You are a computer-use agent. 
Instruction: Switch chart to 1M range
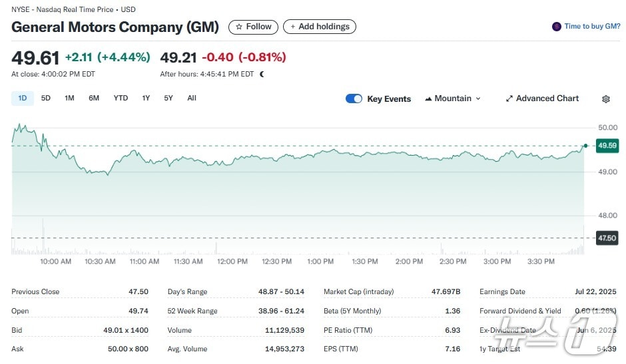click(x=69, y=98)
